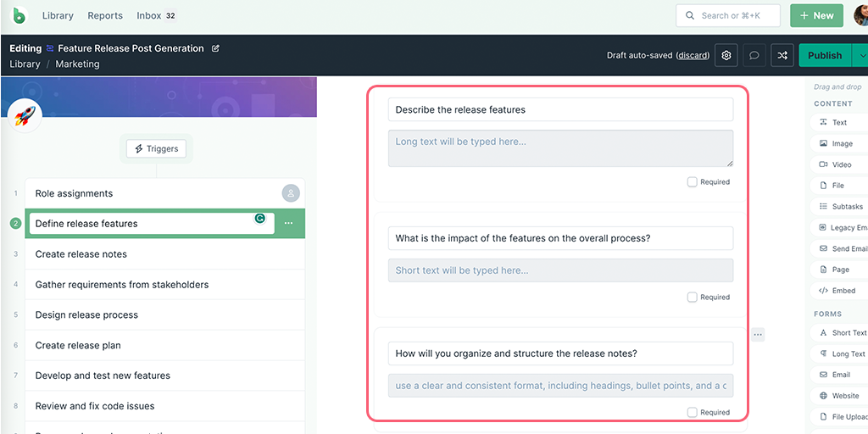868x434 pixels.
Task: Go to the Reports tab
Action: pyautogui.click(x=105, y=15)
